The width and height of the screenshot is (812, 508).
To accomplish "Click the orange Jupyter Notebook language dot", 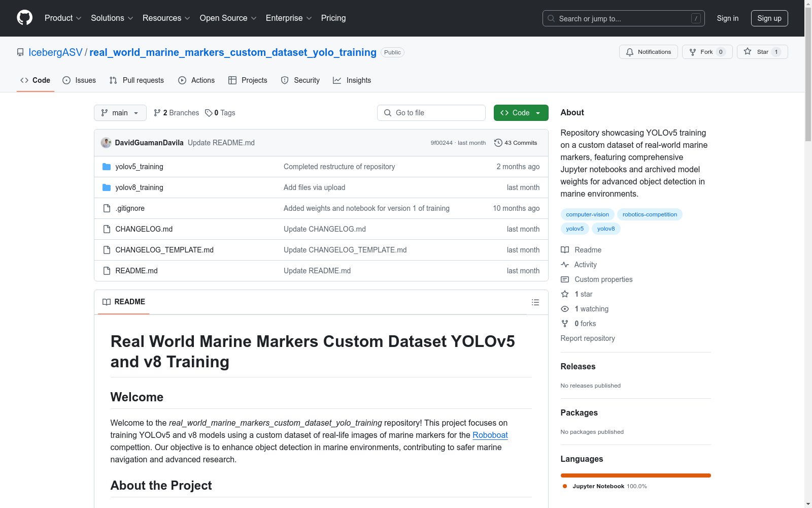I will (x=565, y=486).
